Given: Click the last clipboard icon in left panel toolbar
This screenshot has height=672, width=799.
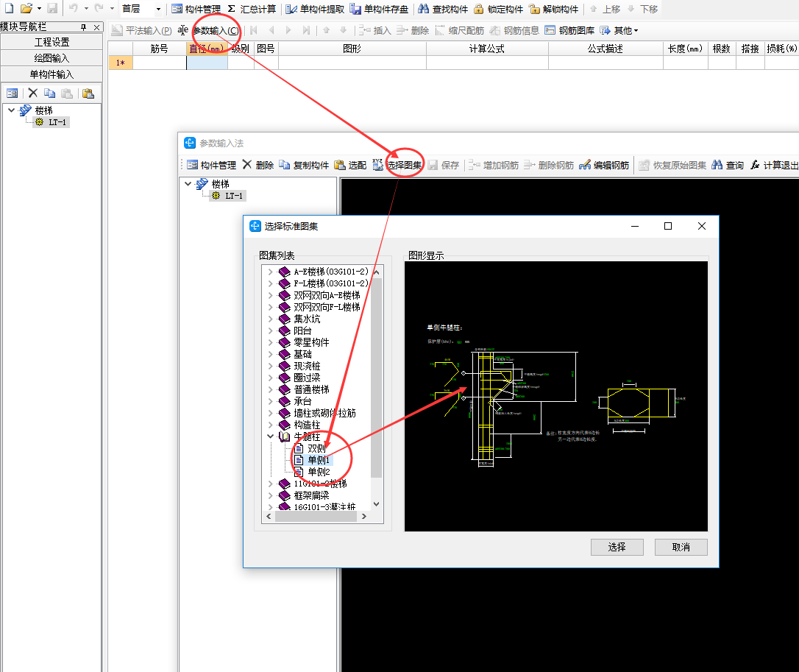Looking at the screenshot, I should pyautogui.click(x=88, y=93).
